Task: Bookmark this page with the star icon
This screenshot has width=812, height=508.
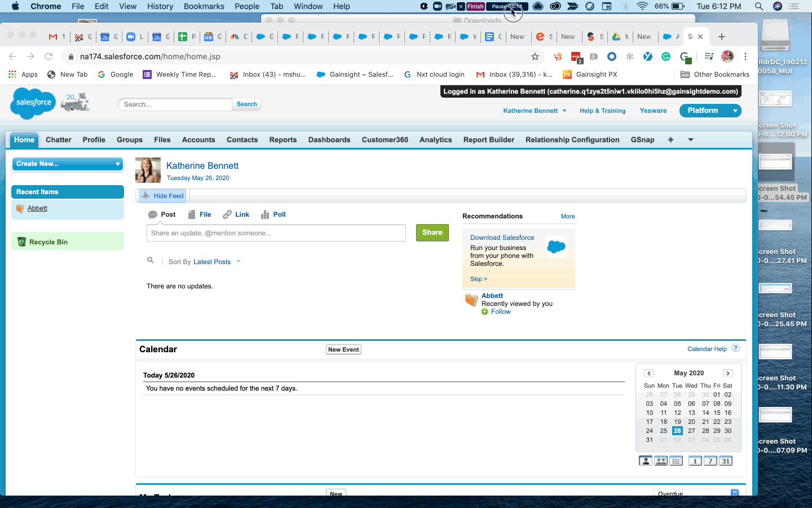Action: 535,56
